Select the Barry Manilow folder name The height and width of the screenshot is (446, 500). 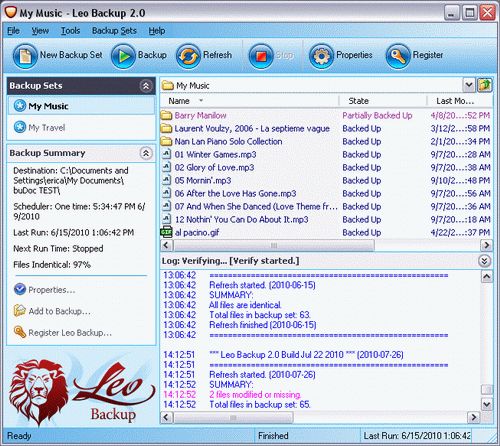tap(200, 116)
